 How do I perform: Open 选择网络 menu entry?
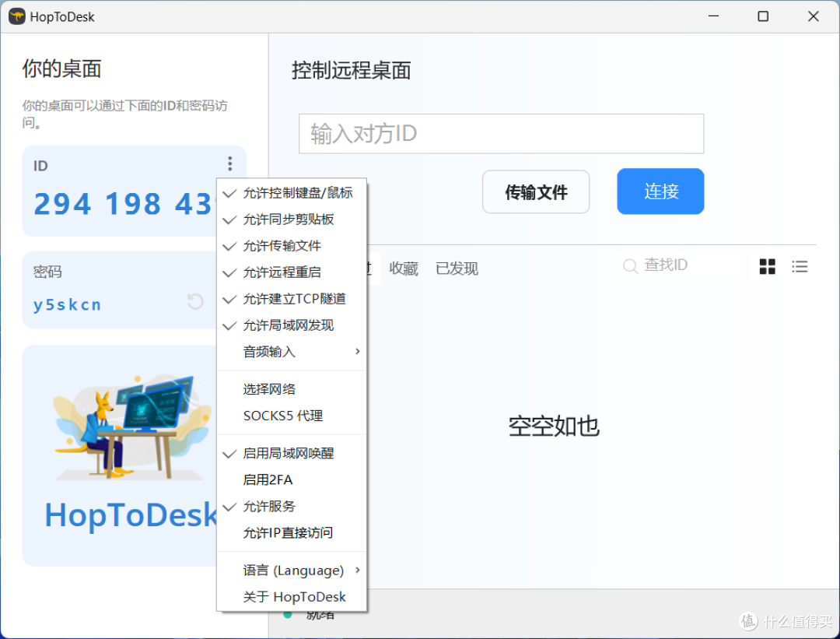pos(292,389)
